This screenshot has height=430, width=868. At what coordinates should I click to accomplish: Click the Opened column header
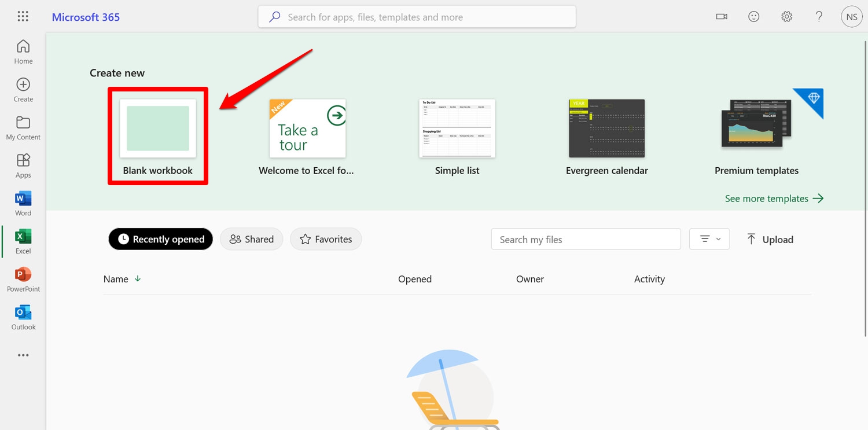coord(415,279)
